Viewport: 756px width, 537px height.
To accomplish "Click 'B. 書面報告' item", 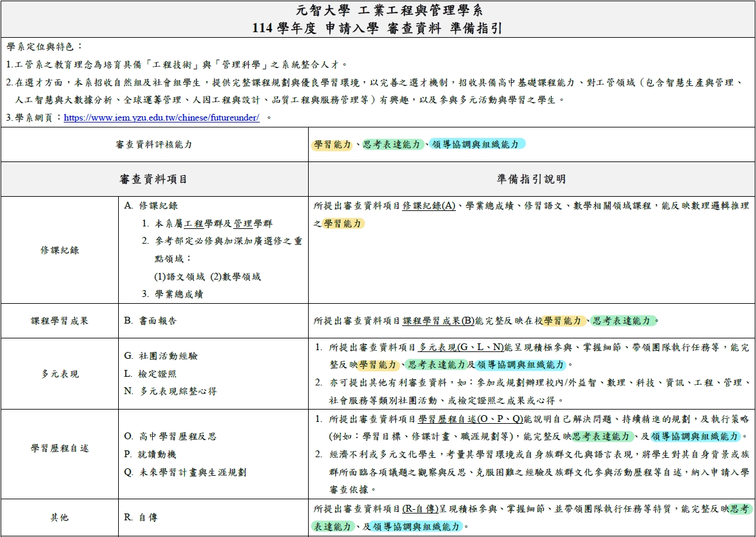I will click(x=150, y=321).
